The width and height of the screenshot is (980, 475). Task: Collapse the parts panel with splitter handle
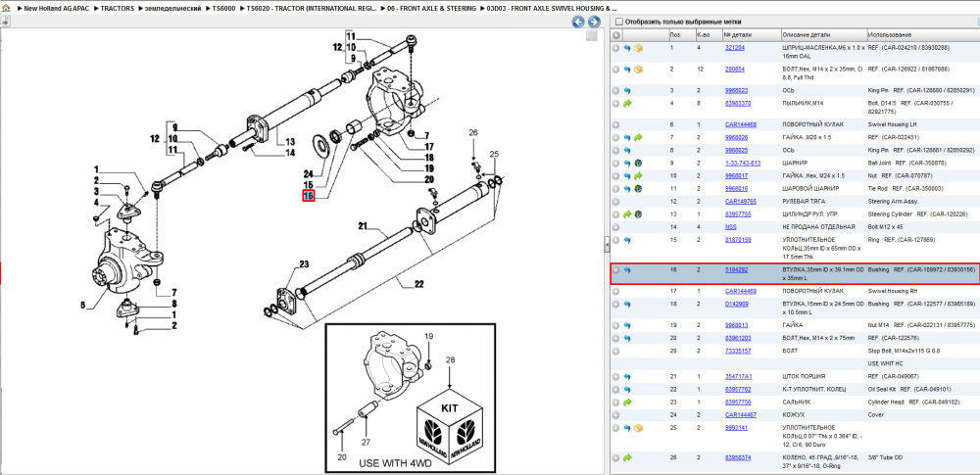coord(607,246)
